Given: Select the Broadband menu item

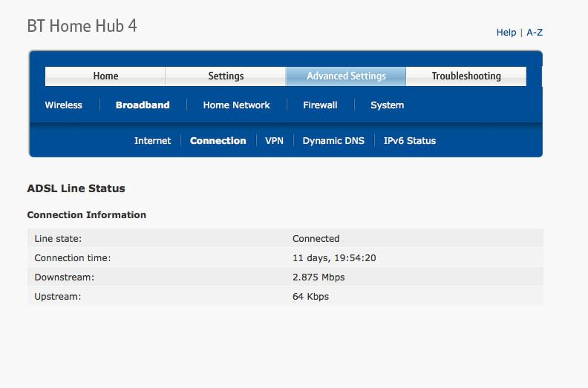Looking at the screenshot, I should click(143, 105).
